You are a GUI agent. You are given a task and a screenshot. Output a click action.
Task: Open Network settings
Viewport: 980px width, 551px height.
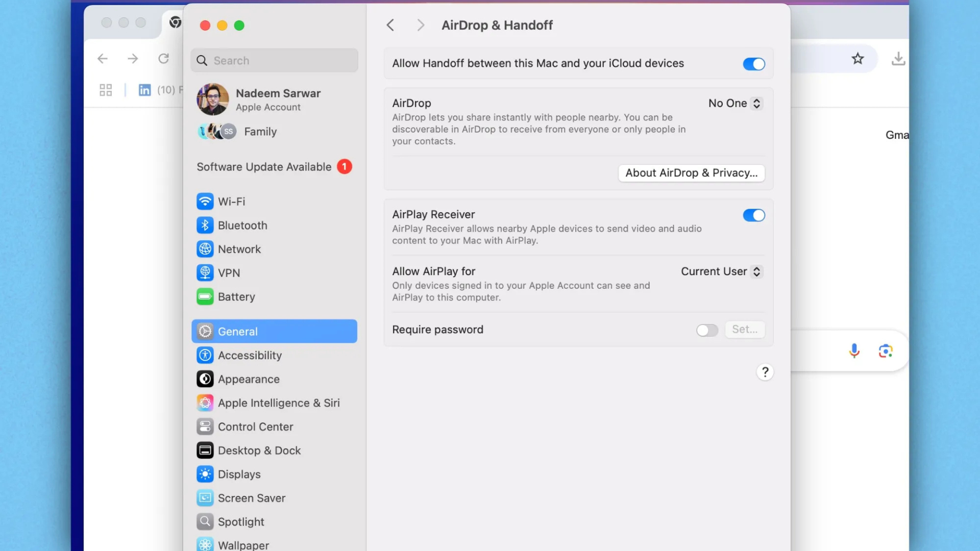pyautogui.click(x=239, y=249)
